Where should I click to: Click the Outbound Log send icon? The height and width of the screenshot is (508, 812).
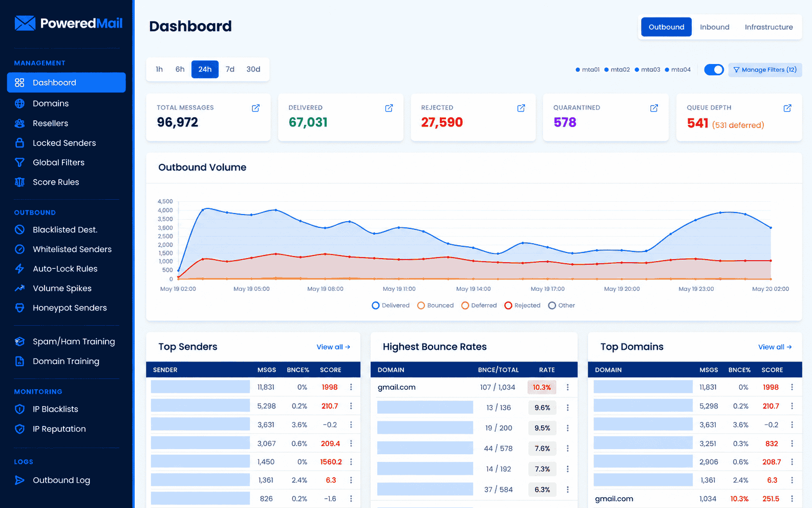19,480
